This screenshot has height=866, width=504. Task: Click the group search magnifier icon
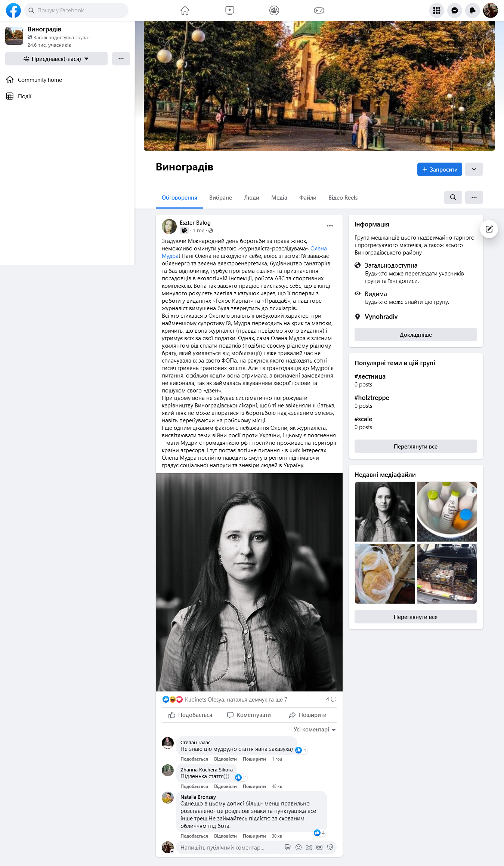coord(453,197)
